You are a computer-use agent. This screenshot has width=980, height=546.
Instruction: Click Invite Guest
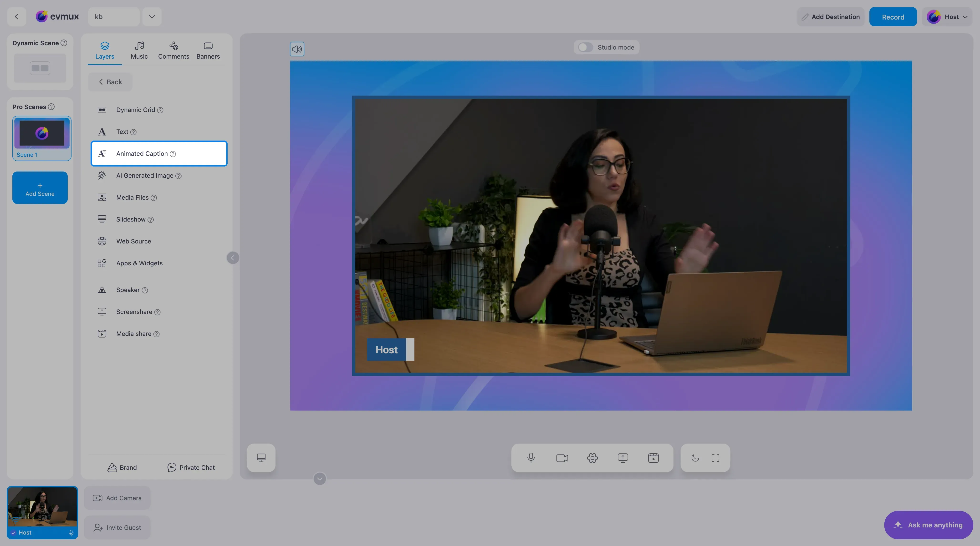click(117, 528)
